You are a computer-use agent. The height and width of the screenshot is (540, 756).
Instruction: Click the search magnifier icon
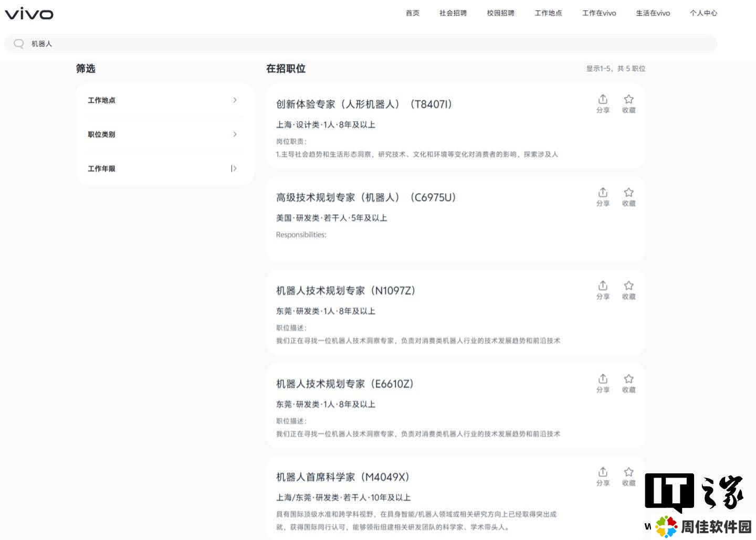pyautogui.click(x=19, y=44)
